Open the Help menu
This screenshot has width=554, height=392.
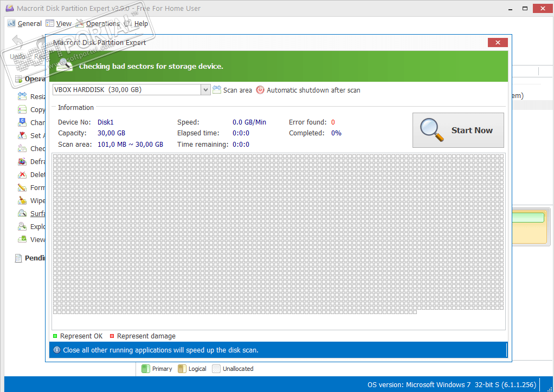pyautogui.click(x=141, y=24)
